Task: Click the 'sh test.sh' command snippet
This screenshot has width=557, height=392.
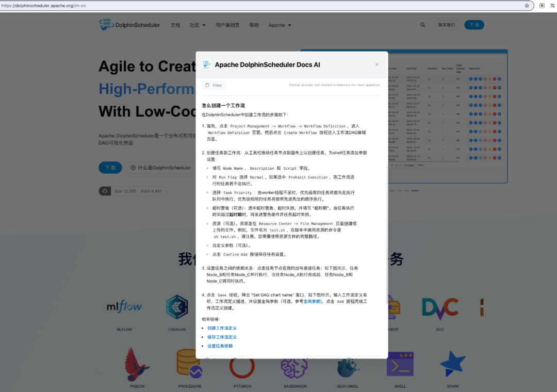Action: (x=224, y=237)
